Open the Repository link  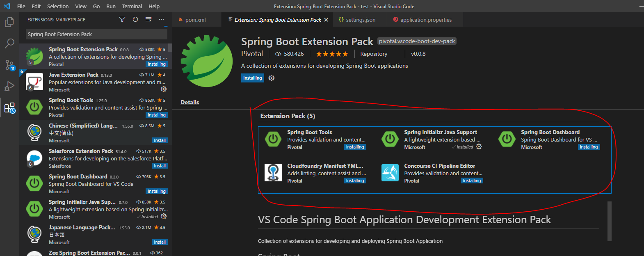374,54
